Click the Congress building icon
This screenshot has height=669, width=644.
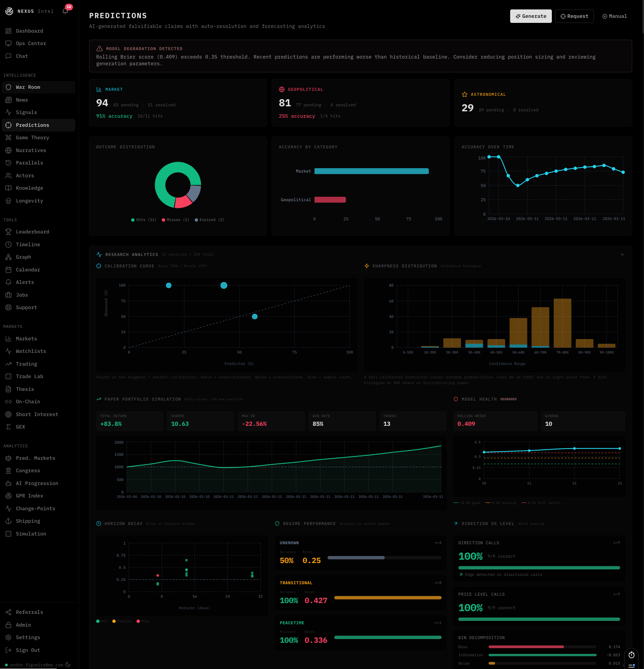tap(8, 470)
